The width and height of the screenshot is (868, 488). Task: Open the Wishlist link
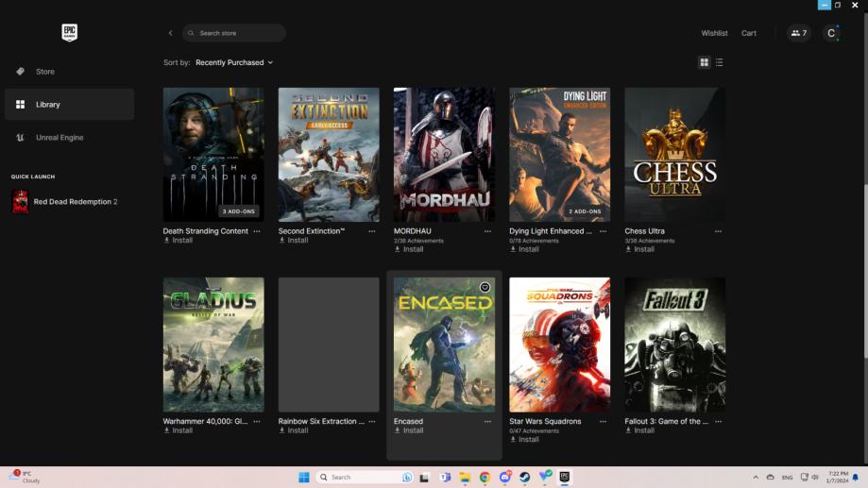pyautogui.click(x=714, y=33)
